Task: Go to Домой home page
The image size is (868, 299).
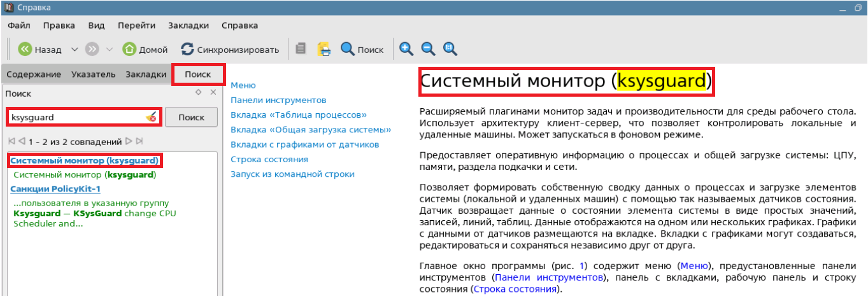Action: click(145, 49)
